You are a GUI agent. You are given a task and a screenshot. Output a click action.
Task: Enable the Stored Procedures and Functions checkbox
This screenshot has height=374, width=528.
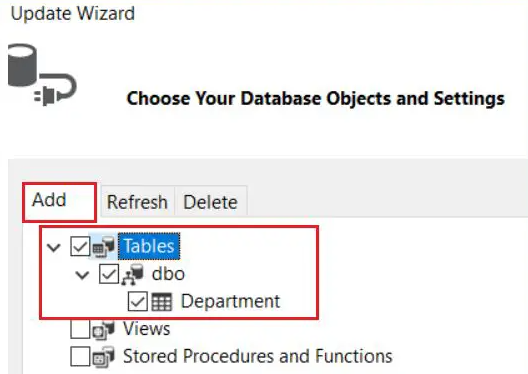tap(80, 356)
